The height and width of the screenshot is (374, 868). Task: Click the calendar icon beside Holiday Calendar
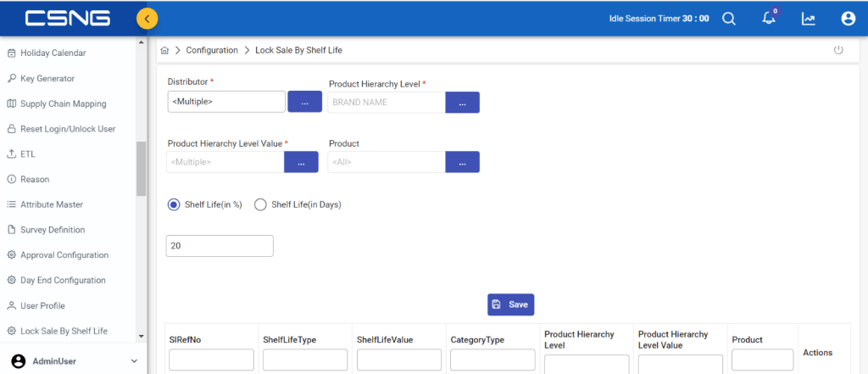click(11, 53)
